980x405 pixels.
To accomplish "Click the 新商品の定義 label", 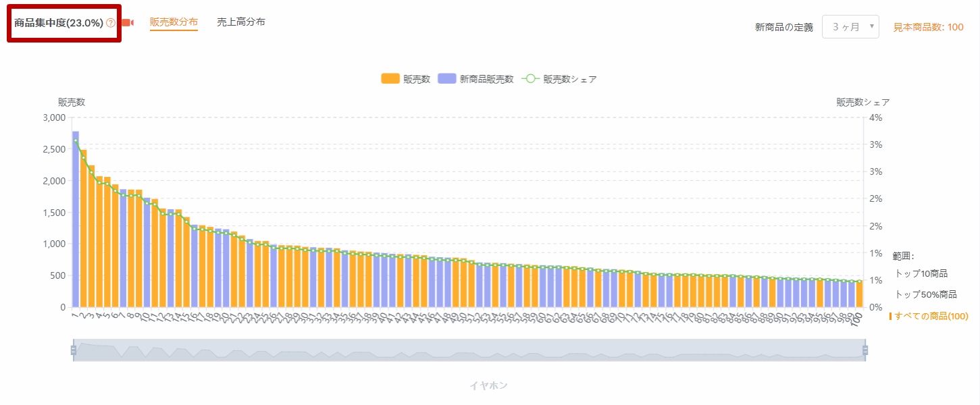I will pos(784,27).
